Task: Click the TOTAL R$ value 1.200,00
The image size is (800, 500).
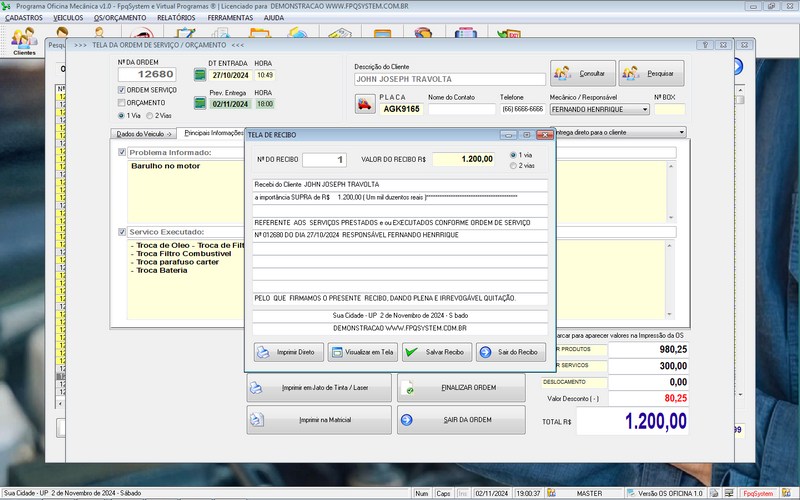Action: coord(633,421)
